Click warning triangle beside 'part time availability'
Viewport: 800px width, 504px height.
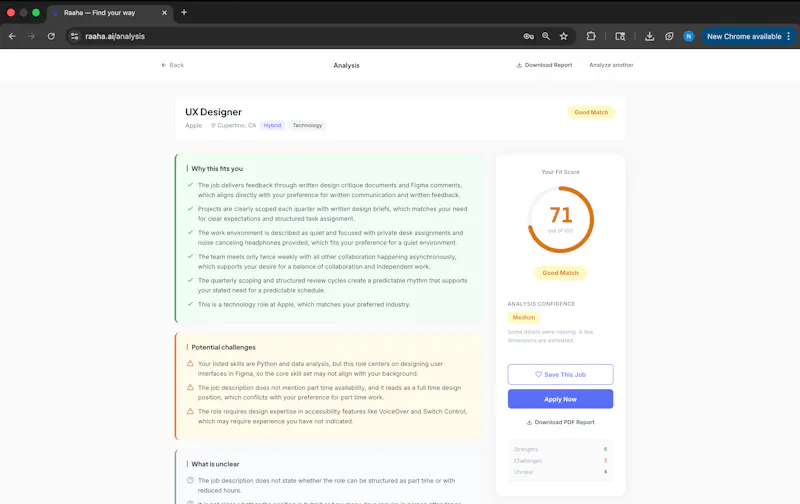[x=190, y=387]
